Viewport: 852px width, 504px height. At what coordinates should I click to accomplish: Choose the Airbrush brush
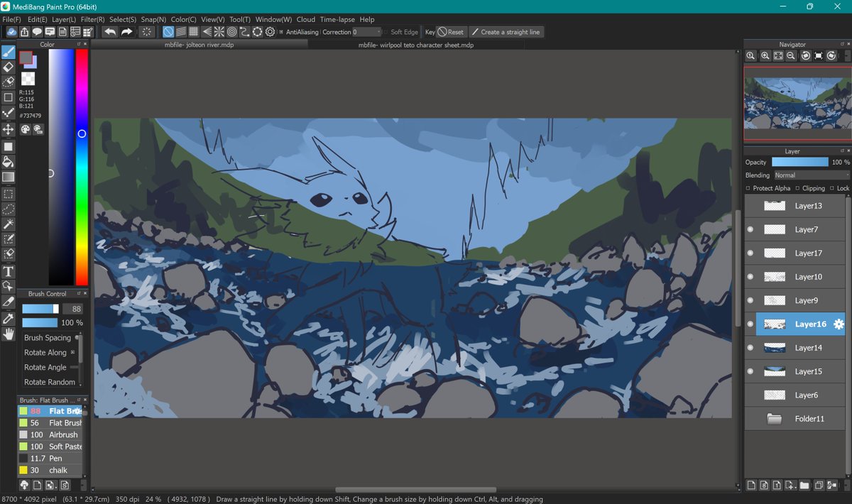50,434
